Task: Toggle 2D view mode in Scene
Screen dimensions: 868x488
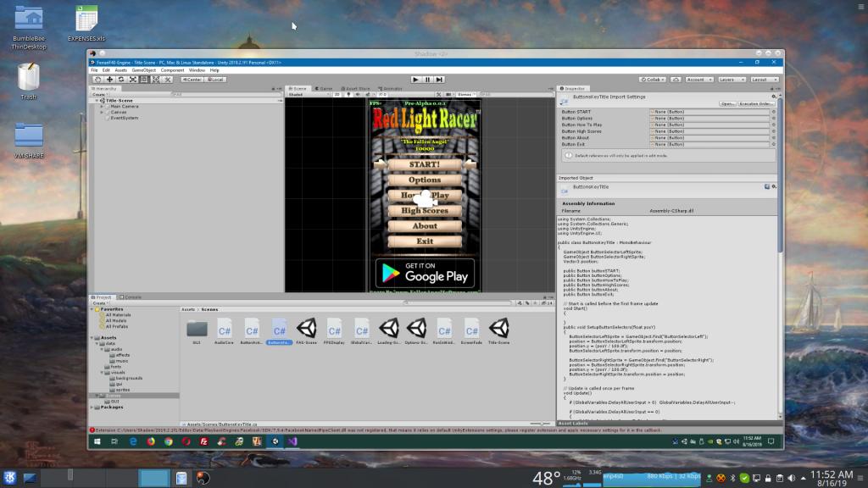Action: pos(337,95)
